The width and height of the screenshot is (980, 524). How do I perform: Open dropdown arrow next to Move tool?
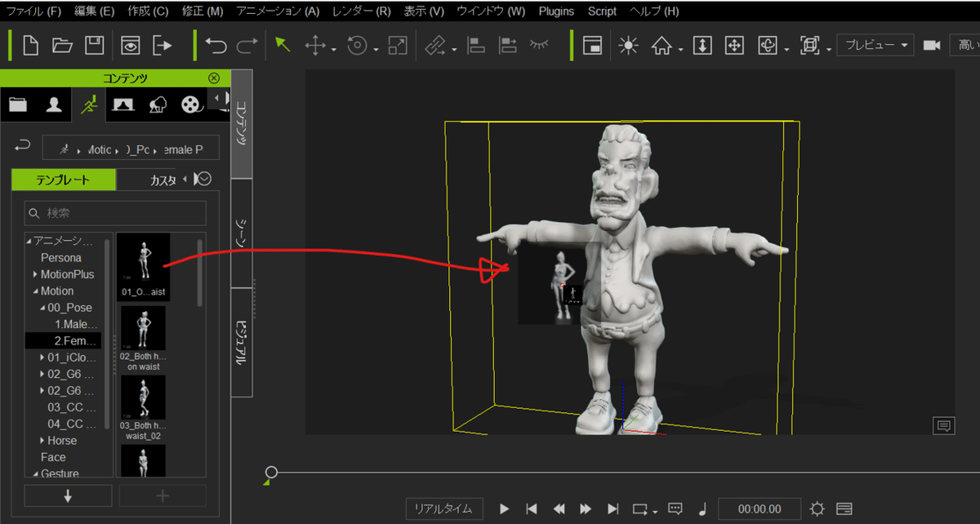pos(334,51)
